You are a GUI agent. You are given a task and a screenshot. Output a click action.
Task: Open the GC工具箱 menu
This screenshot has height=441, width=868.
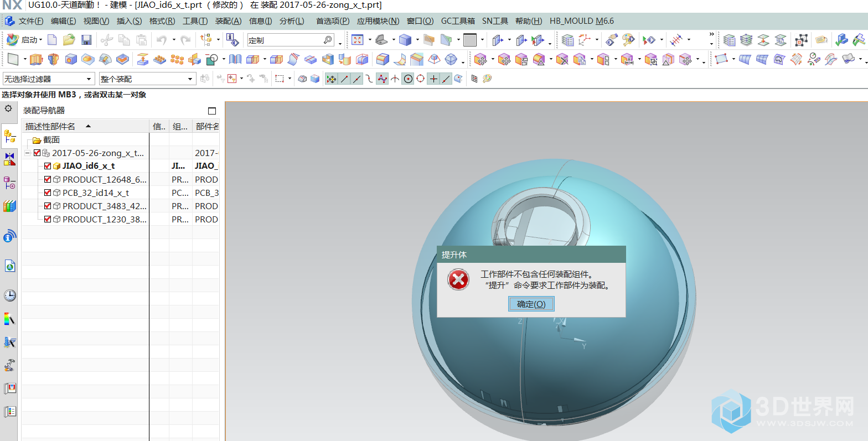pyautogui.click(x=458, y=21)
